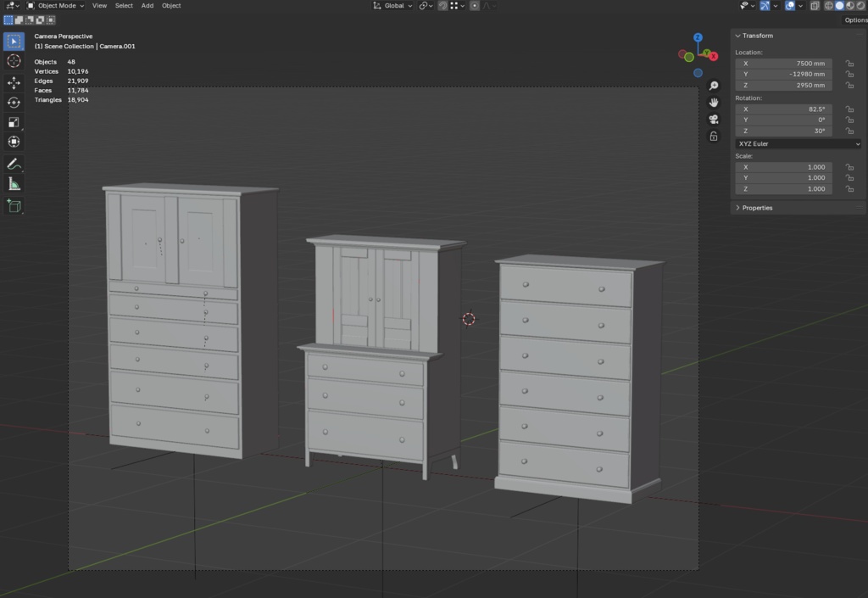Select the Add Cube tool
The height and width of the screenshot is (598, 868).
[14, 205]
